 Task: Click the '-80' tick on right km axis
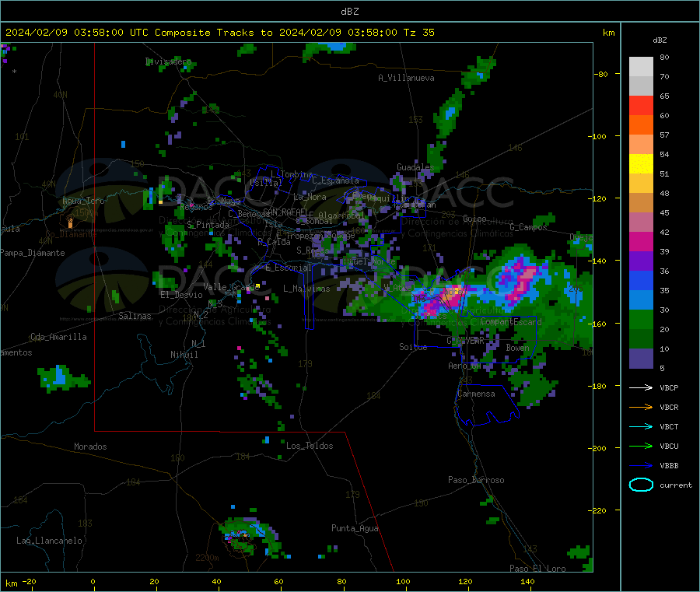click(601, 74)
